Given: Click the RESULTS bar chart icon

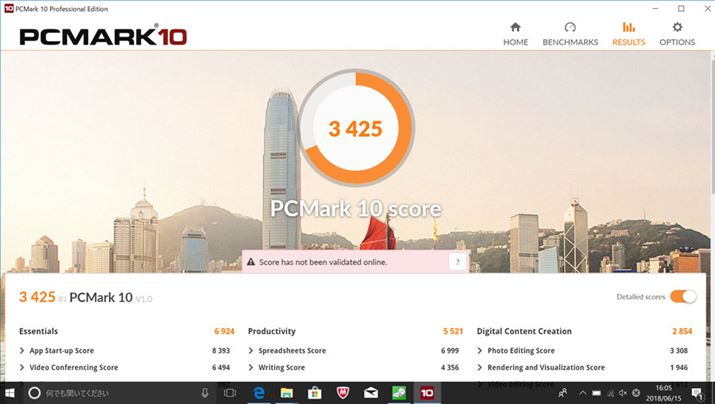Looking at the screenshot, I should [x=628, y=28].
